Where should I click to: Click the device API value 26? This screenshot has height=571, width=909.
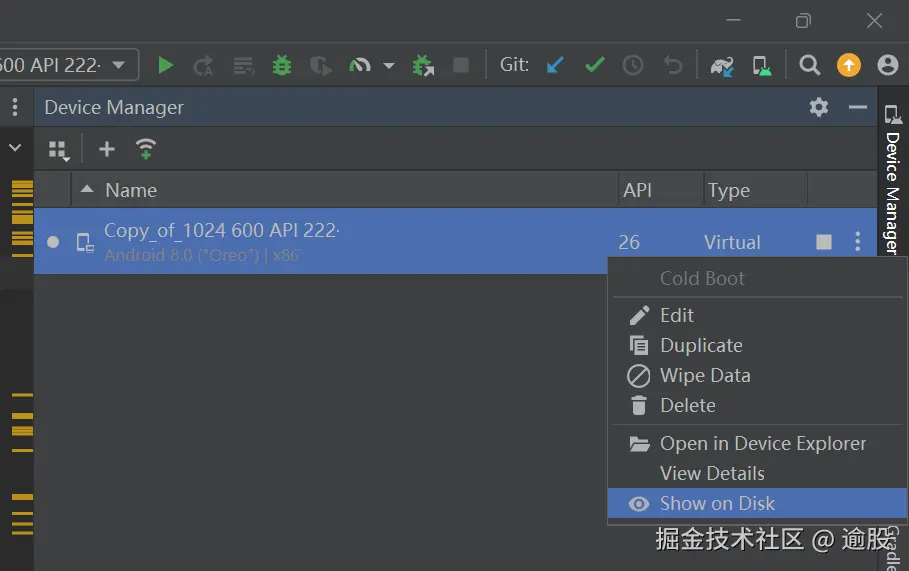point(629,242)
